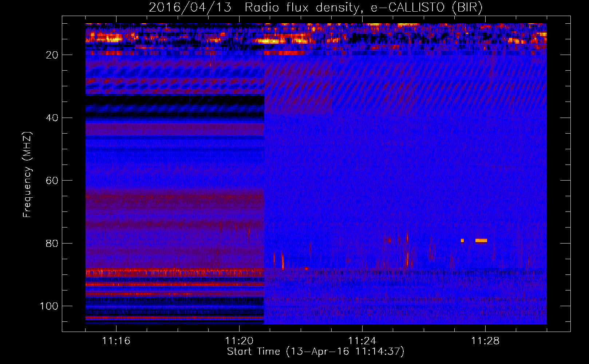
Task: Click the 80 frequency tick label
Action: pos(52,243)
